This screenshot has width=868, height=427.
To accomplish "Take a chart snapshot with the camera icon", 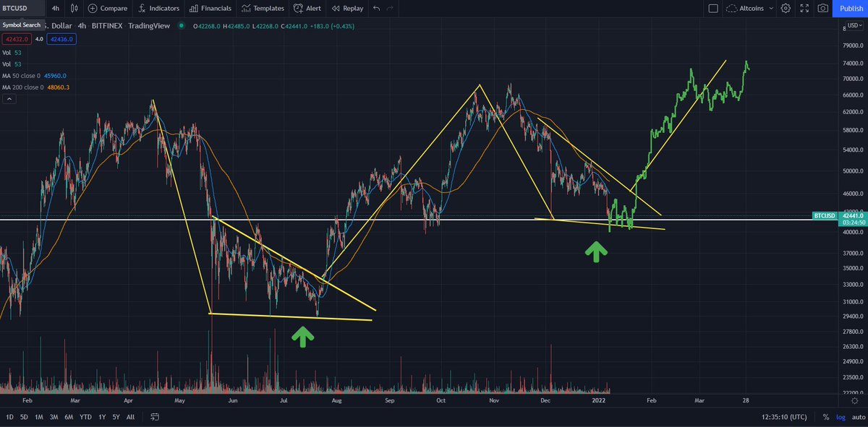I will 822,8.
